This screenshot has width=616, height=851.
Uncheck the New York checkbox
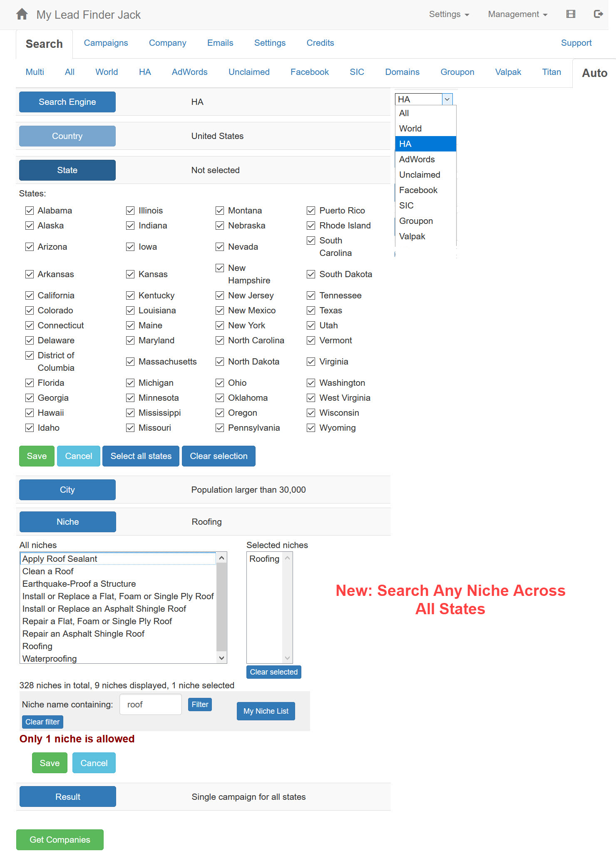(x=220, y=325)
